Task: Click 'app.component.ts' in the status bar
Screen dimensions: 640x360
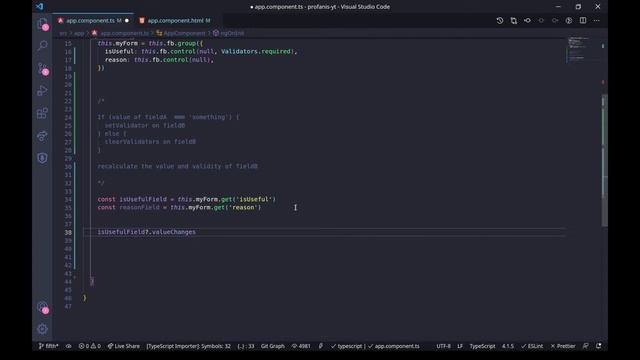Action: (394, 346)
